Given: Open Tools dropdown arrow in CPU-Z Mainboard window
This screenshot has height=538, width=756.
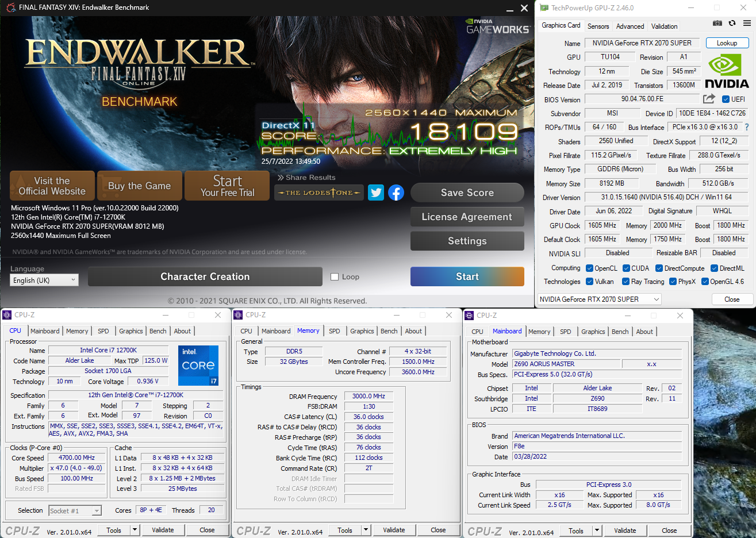Looking at the screenshot, I should tap(597, 531).
